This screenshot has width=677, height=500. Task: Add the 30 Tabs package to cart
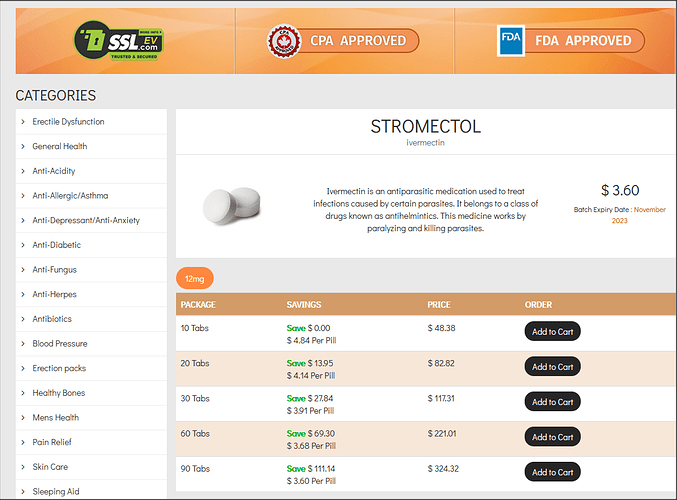point(552,402)
